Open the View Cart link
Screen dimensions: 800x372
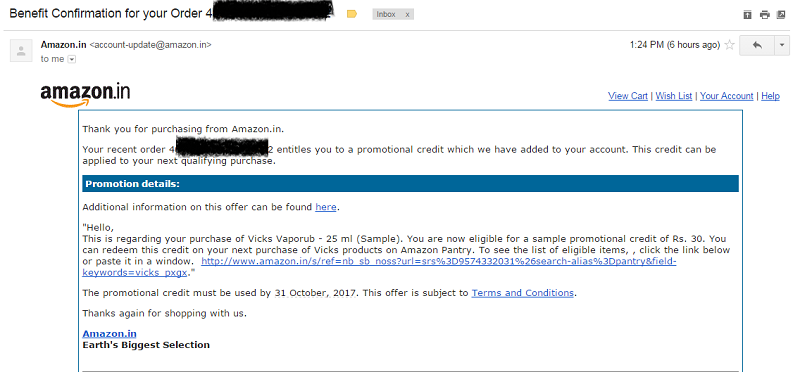(628, 96)
